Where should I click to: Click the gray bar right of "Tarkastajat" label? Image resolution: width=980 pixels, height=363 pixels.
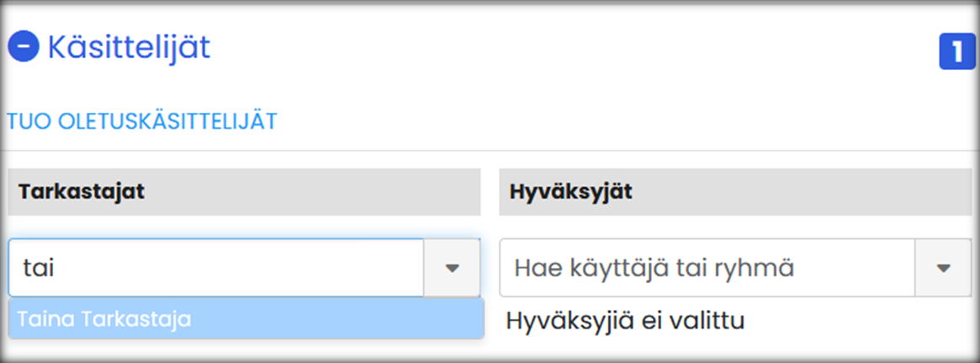tap(320, 191)
